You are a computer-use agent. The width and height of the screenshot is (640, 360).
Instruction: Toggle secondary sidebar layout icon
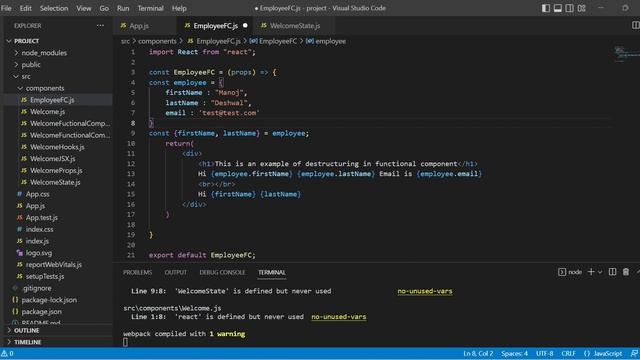pos(569,8)
